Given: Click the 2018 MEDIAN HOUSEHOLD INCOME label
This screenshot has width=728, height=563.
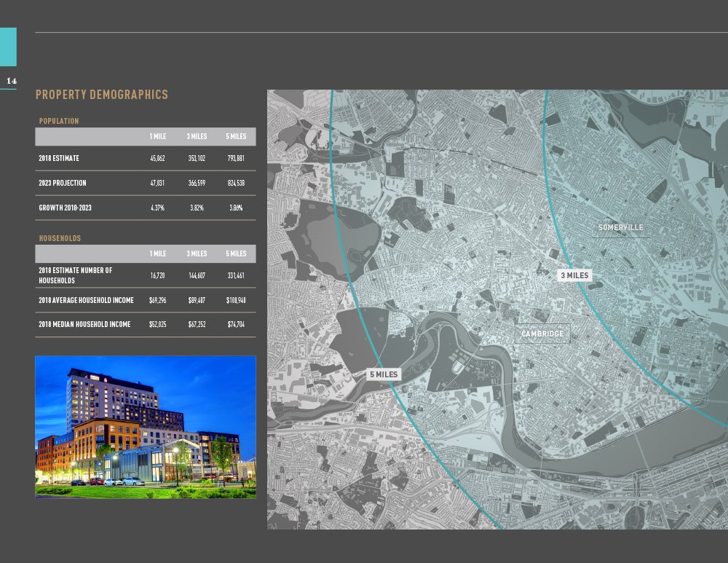Looking at the screenshot, I should coord(84,324).
